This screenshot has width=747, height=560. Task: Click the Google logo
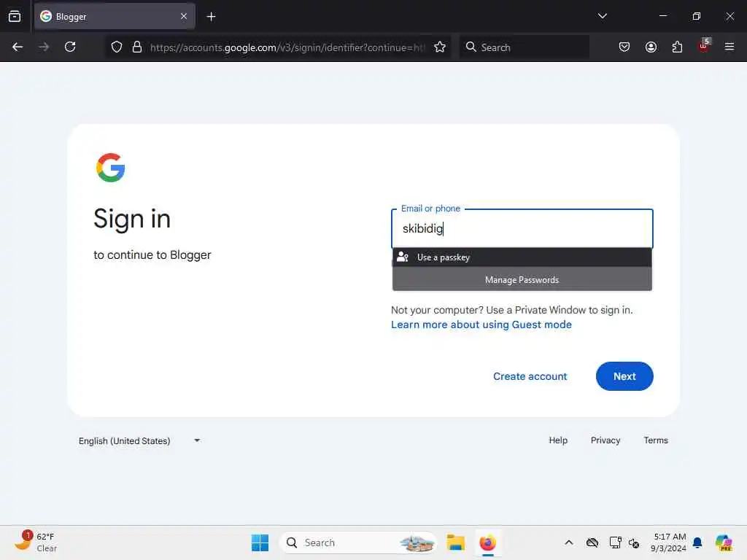111,168
